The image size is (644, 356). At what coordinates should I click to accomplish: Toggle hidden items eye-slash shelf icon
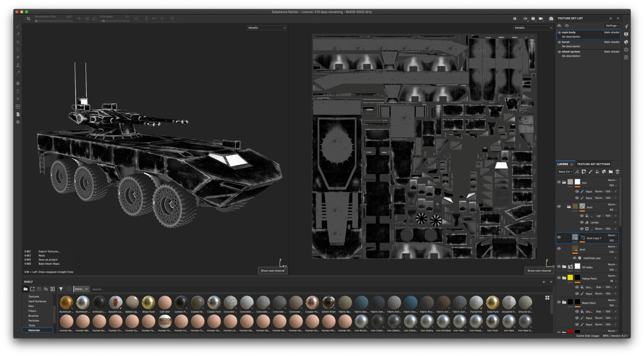[x=45, y=289]
